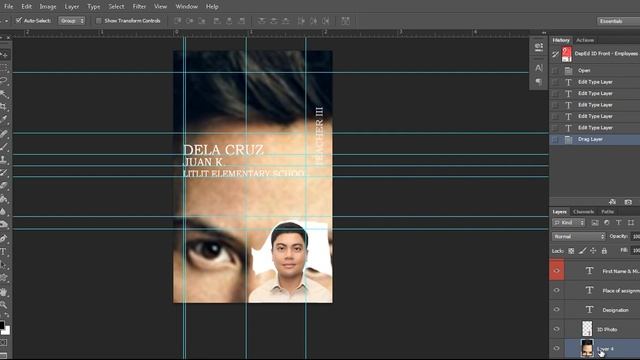Screen dimensions: 640x360
Task: Open the Filter menu
Action: [x=139, y=7]
